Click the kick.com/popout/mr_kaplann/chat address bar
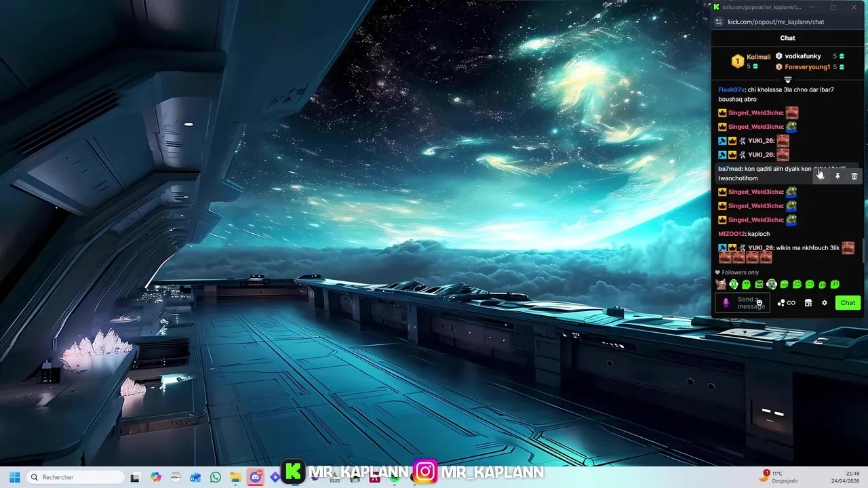 coord(776,22)
